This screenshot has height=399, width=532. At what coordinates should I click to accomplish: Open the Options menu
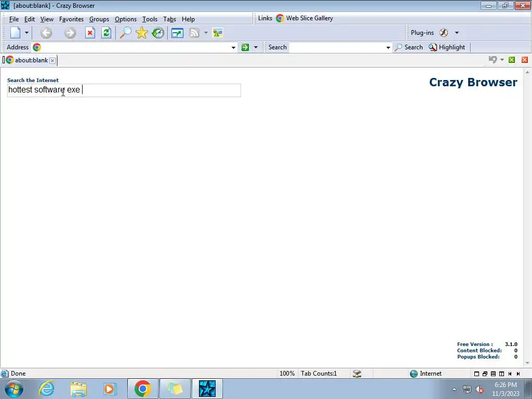[126, 19]
